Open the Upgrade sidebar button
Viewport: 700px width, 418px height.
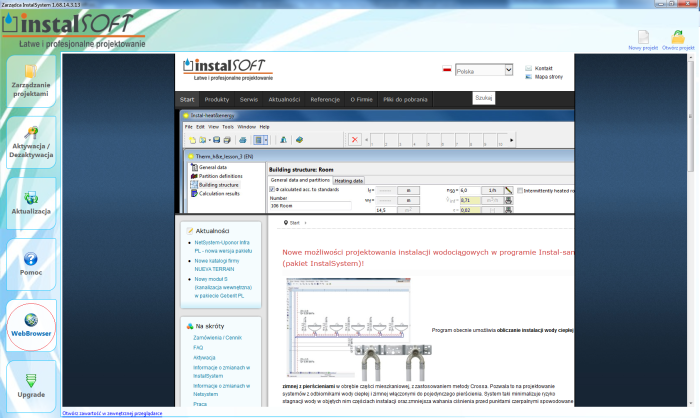pyautogui.click(x=31, y=387)
